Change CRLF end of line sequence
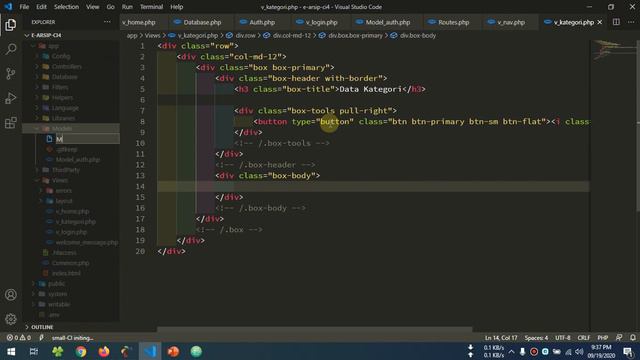640x360 pixels. [x=584, y=338]
